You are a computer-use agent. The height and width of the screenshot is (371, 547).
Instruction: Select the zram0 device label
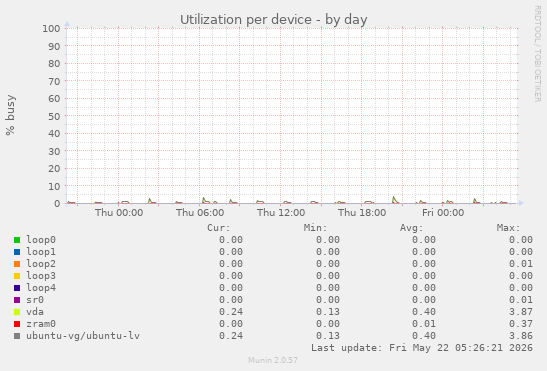point(41,324)
